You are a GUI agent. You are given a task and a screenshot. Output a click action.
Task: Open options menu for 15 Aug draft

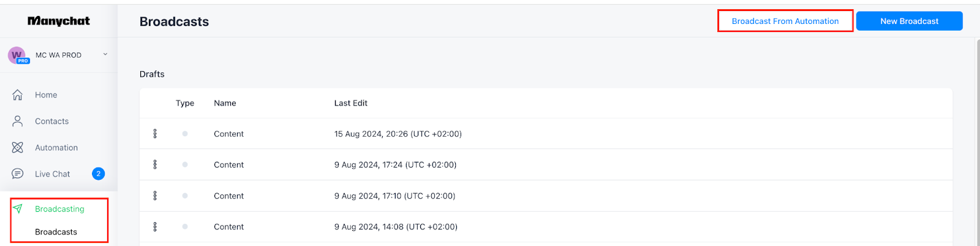(x=155, y=134)
